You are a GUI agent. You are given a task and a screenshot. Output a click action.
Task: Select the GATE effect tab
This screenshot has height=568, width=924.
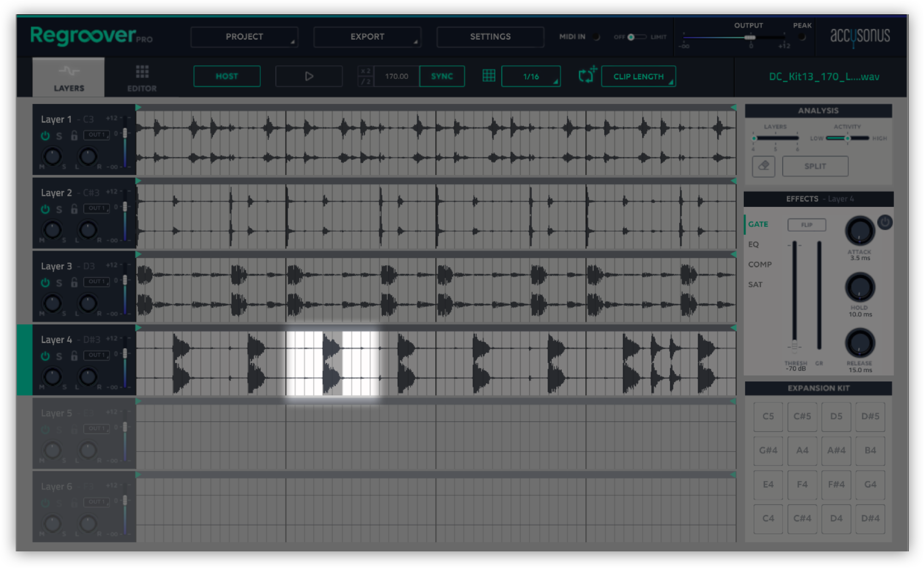758,224
